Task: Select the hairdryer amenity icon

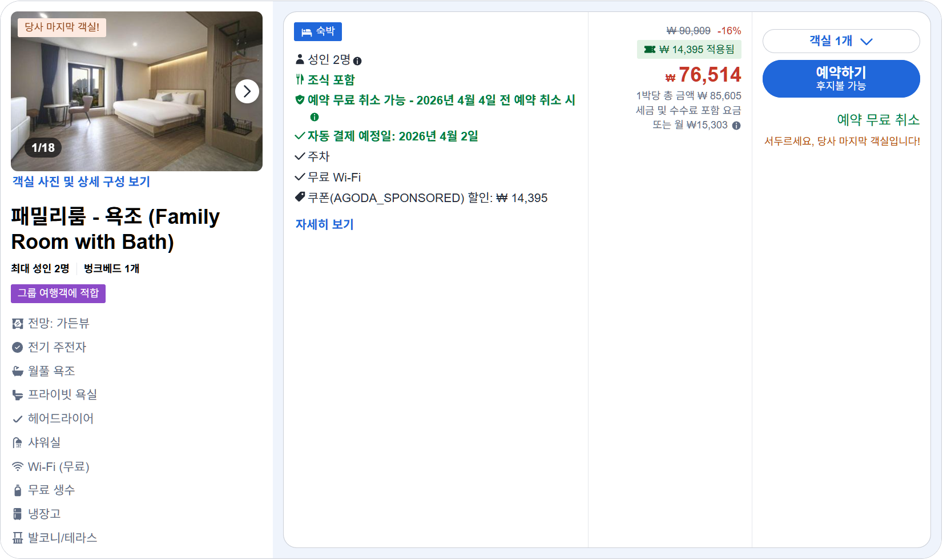Action: [17, 418]
